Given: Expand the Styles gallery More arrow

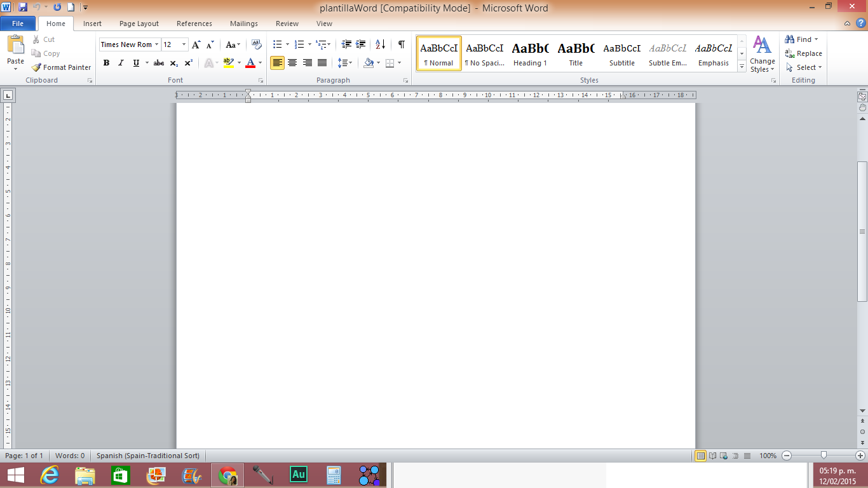Looking at the screenshot, I should (742, 67).
